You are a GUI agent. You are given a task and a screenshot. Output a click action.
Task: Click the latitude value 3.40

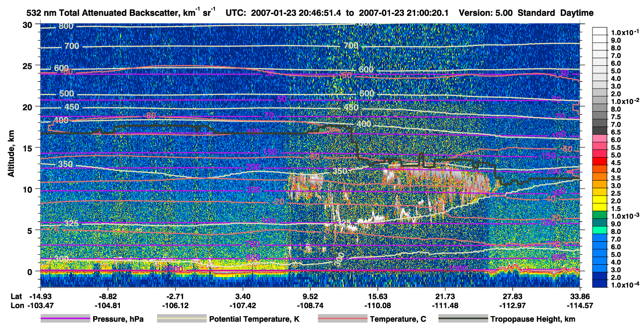[243, 296]
